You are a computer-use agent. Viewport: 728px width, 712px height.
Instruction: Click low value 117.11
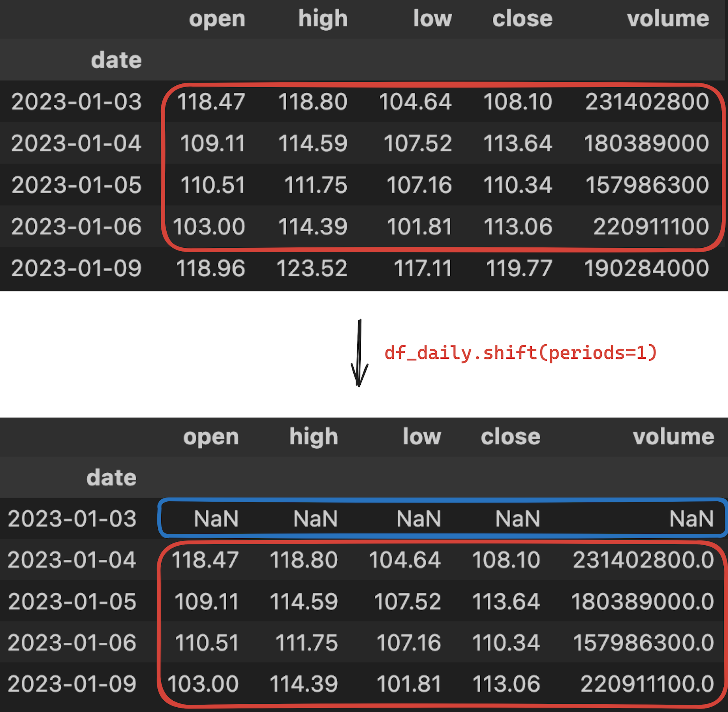point(423,268)
